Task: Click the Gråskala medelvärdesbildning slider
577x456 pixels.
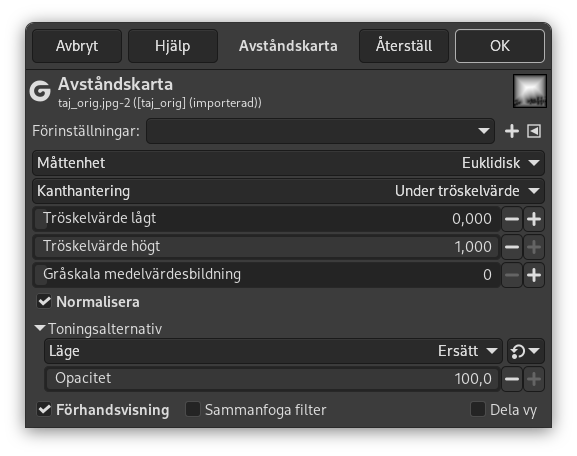Action: pyautogui.click(x=266, y=275)
